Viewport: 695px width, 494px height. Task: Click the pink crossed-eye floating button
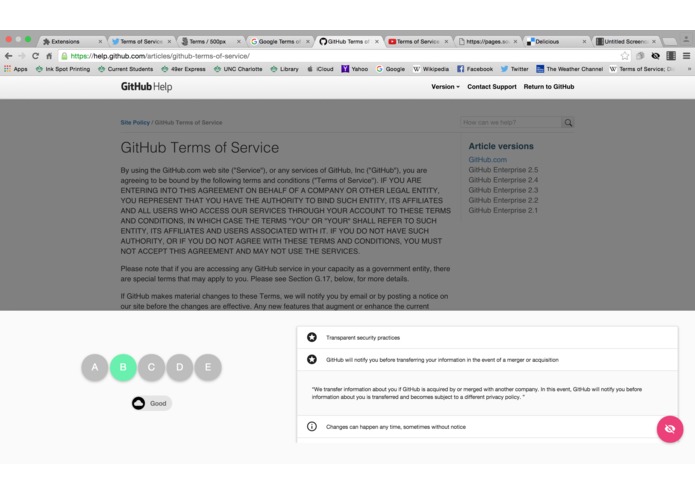[x=670, y=429]
